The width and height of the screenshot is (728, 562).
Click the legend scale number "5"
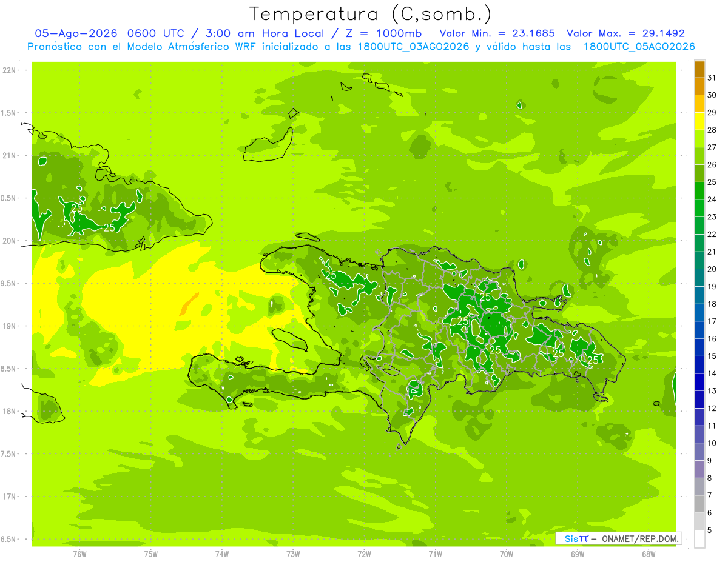tap(710, 530)
